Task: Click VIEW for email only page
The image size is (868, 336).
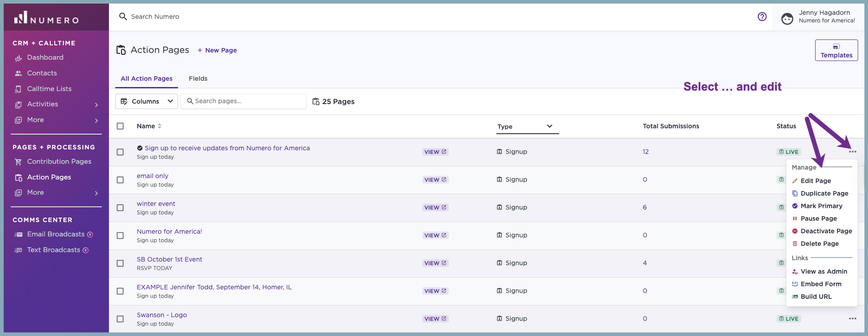Action: (435, 179)
